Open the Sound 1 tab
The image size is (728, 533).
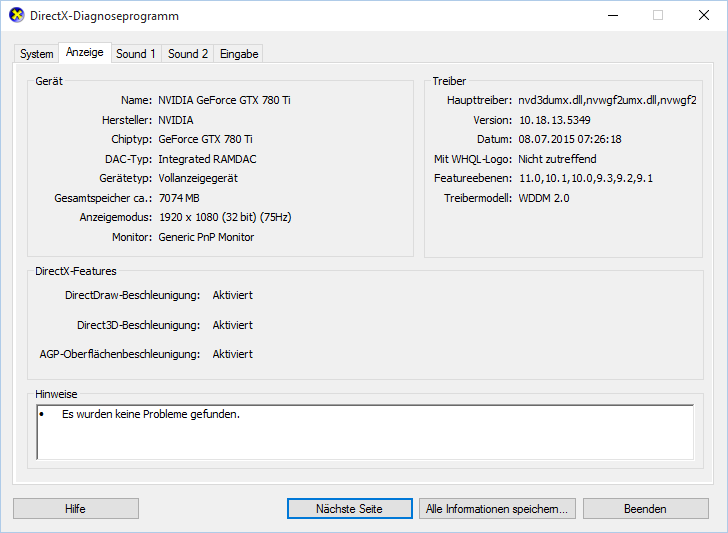pos(136,54)
